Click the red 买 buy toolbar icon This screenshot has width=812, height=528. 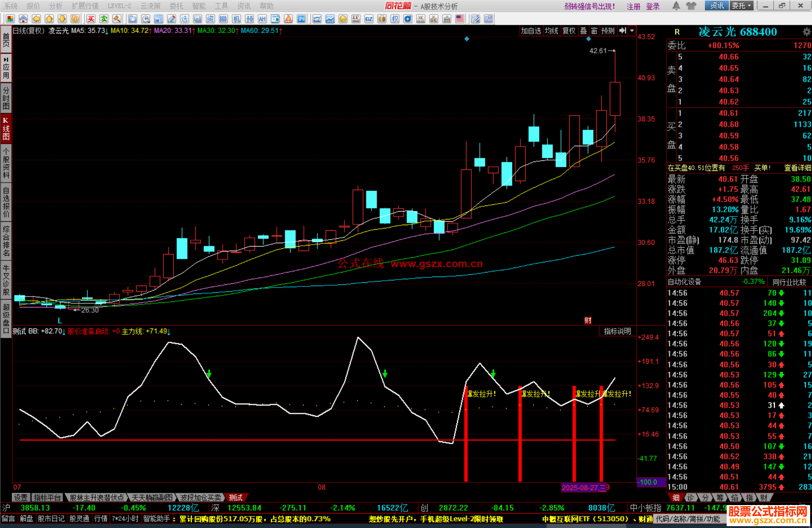tap(91, 19)
